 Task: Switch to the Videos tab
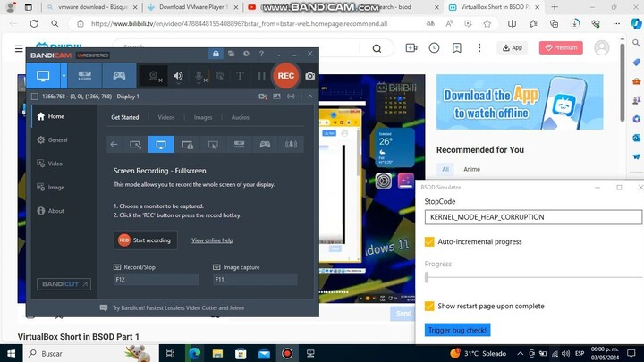point(166,117)
